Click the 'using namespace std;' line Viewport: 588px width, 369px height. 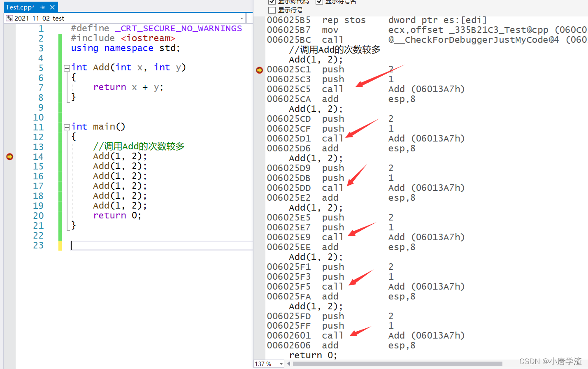[126, 48]
